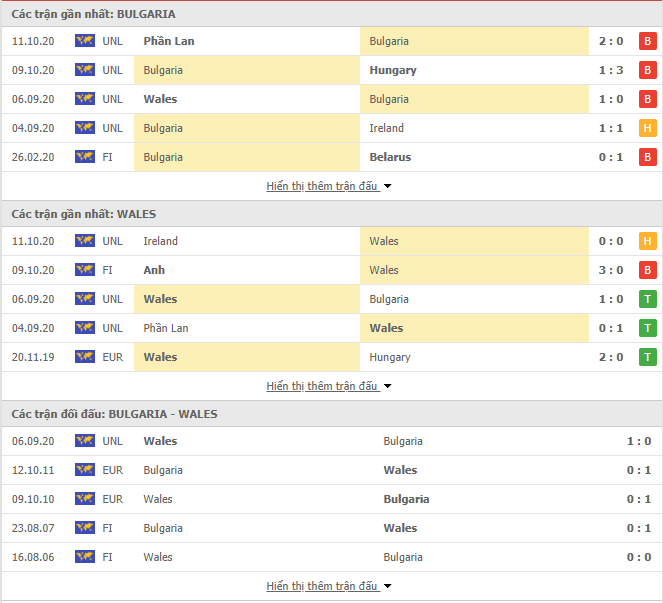Viewport: 663px width, 603px height.
Task: Click the green T badge for Phần Lan vs Wales 0:1
Action: tap(647, 328)
